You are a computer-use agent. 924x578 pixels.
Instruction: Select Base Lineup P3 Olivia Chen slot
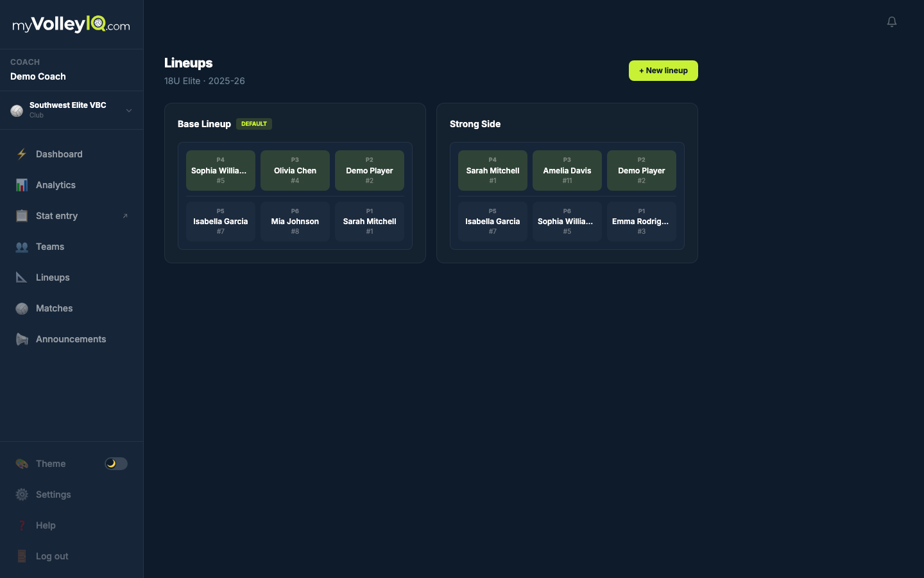pos(295,170)
